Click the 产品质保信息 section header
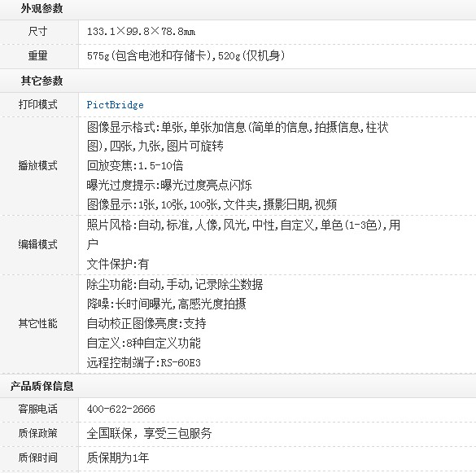 click(x=41, y=386)
